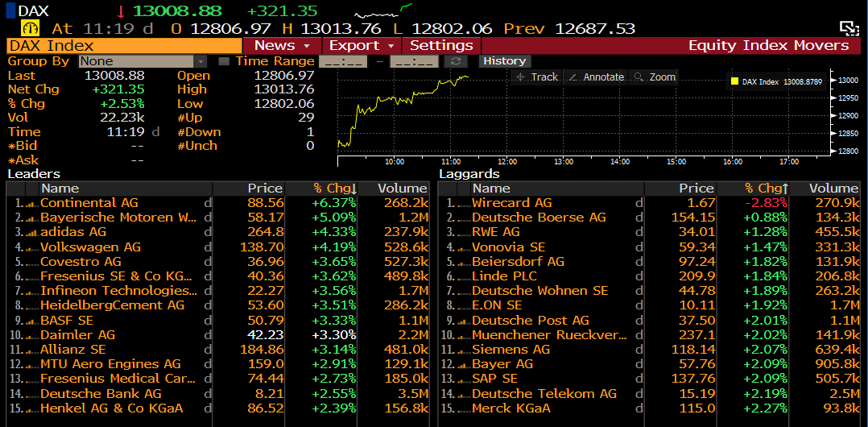
Task: Click the DAX Index orange security field
Action: (124, 45)
